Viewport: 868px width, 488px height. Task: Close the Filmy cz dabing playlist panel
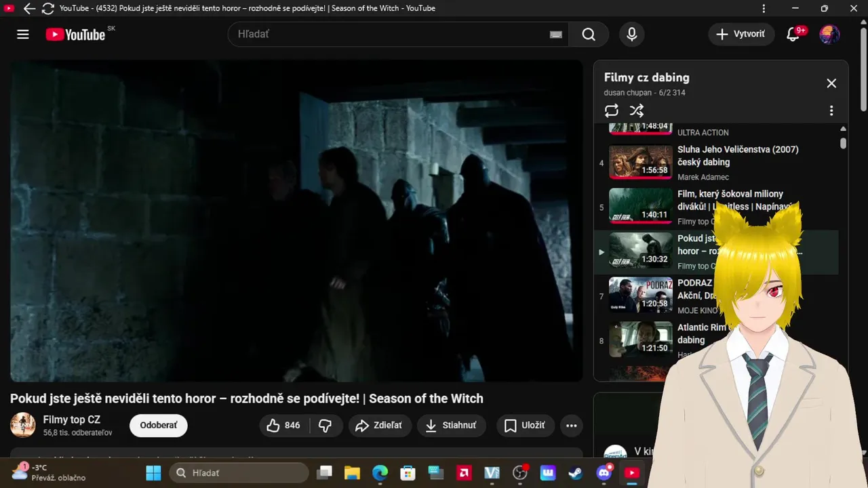tap(831, 83)
